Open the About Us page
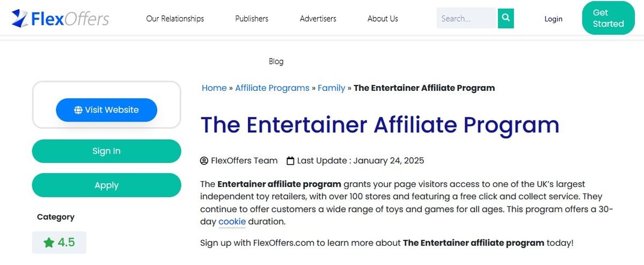This screenshot has height=265, width=644. [383, 19]
